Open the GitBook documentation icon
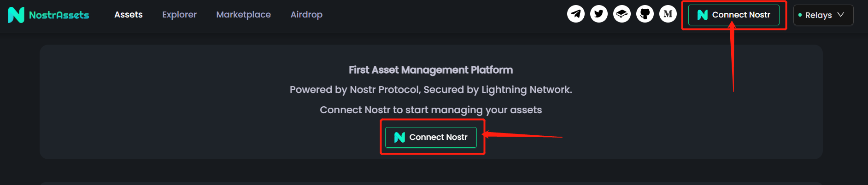The image size is (868, 185). pos(622,14)
